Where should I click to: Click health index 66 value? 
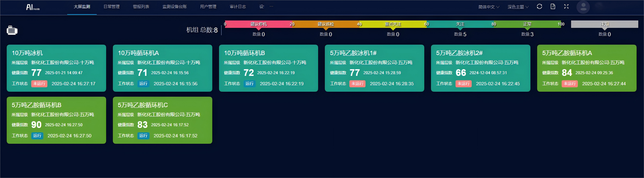coord(461,73)
